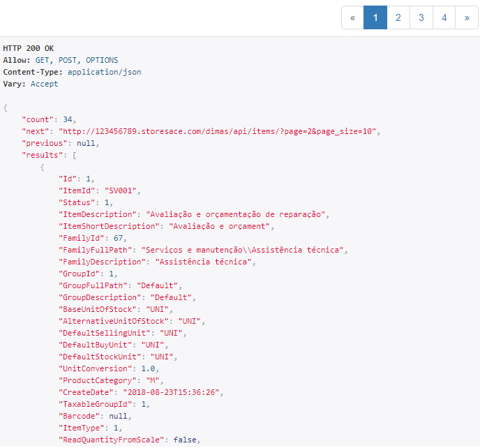
Task: Click the DefaultBuyUnit "UNI" value
Action: [x=153, y=345]
